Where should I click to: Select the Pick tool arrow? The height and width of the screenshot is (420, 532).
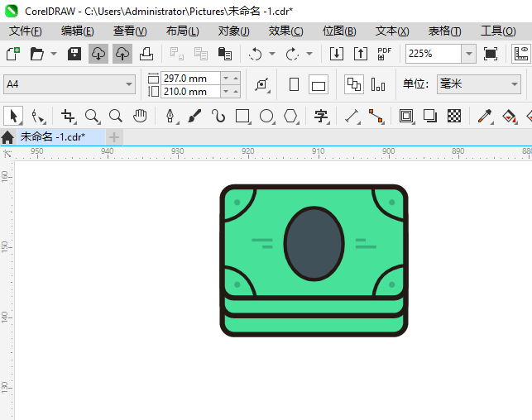(x=13, y=116)
